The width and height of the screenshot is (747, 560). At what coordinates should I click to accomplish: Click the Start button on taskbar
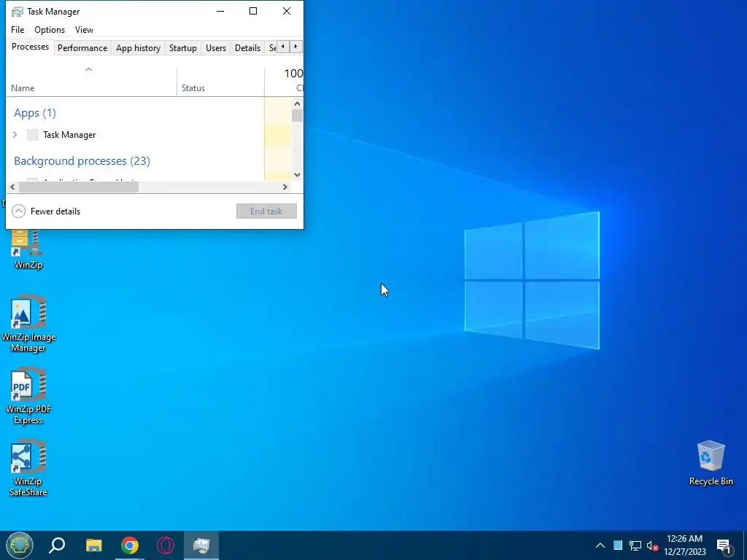[x=19, y=545]
